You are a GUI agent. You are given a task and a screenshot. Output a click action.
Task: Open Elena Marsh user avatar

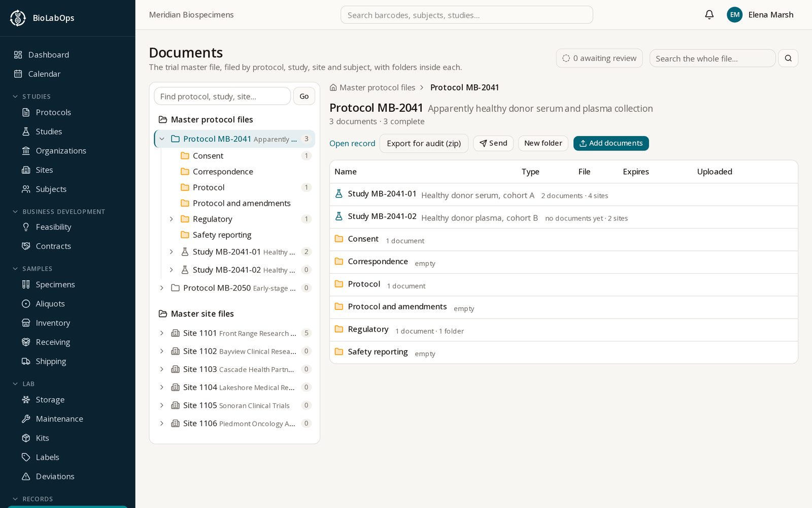(734, 15)
